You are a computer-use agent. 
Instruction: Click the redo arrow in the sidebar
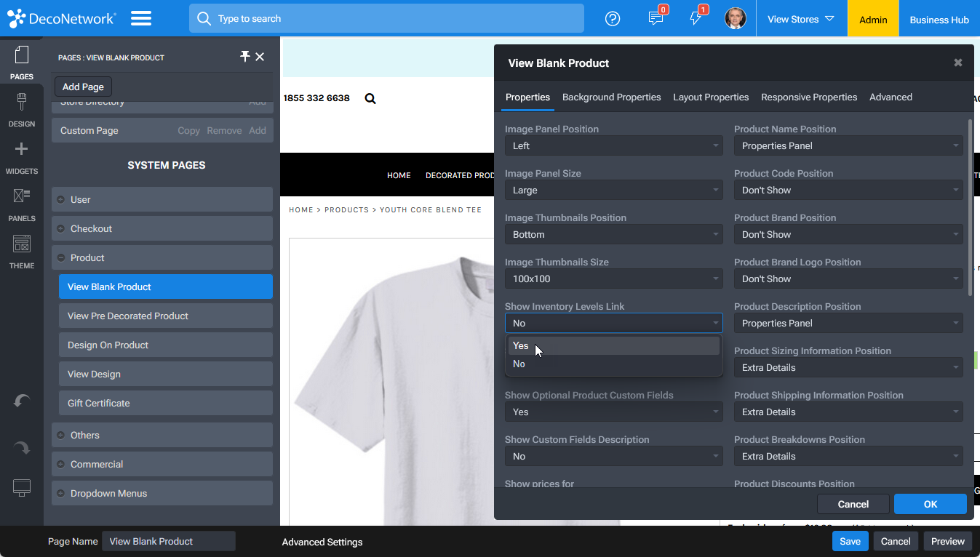(x=22, y=447)
